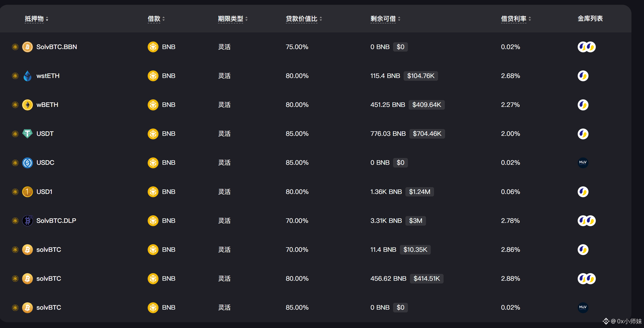Click the $3M badge in SolvBTC.DLP row

coord(415,221)
